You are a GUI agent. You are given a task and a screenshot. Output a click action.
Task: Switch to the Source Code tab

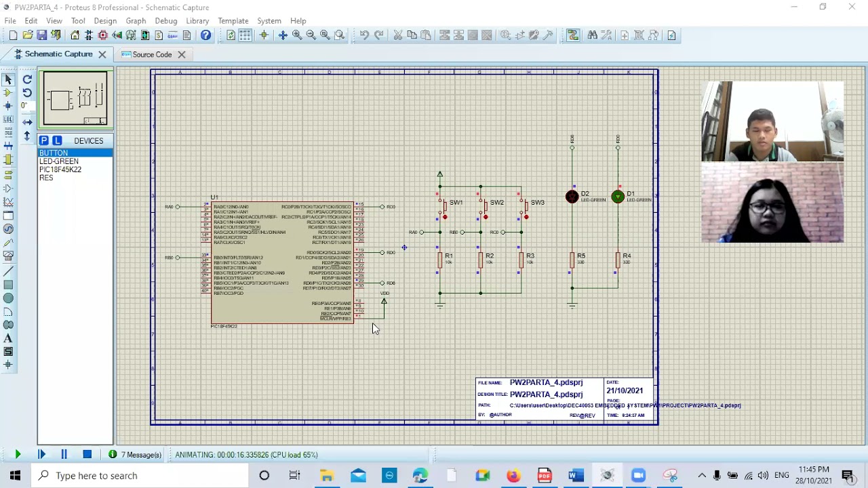coord(152,54)
